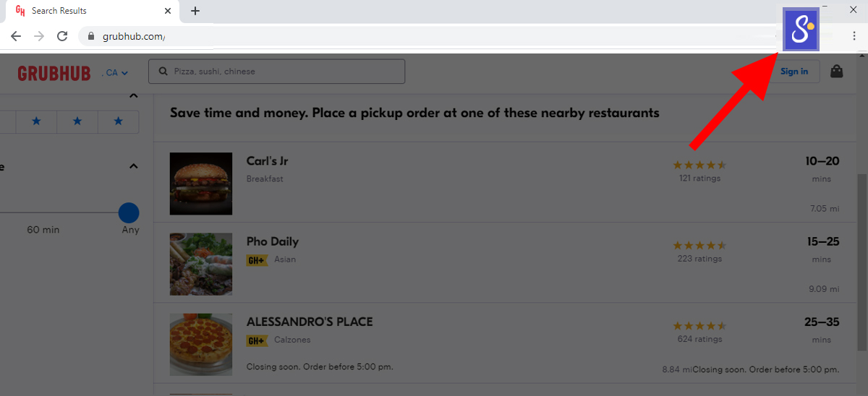Screen dimensions: 868x396
Task: Reload the Grubhub page
Action: (x=62, y=36)
